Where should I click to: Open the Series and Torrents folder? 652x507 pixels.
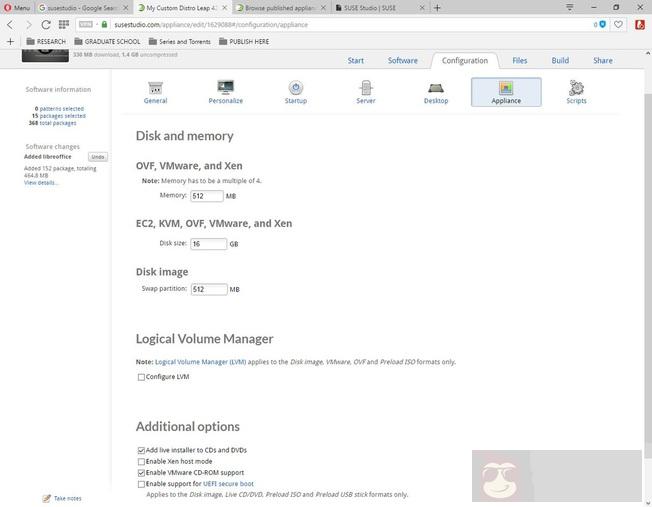pyautogui.click(x=180, y=42)
